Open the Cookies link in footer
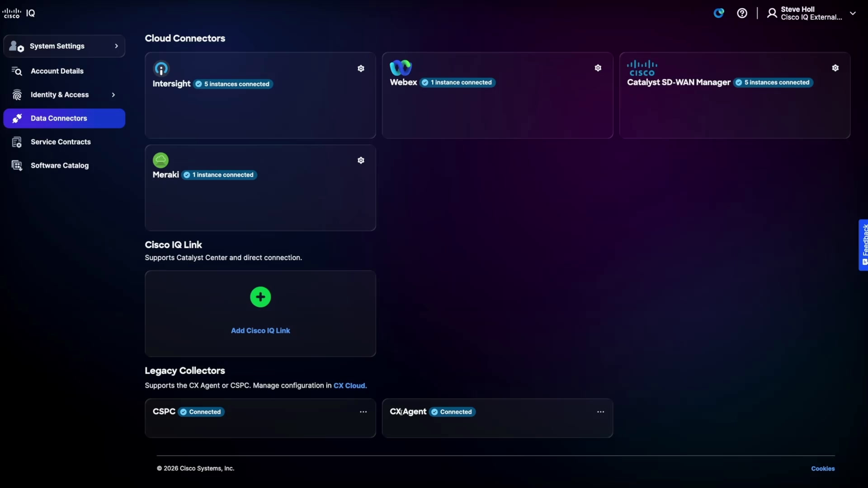 (823, 469)
